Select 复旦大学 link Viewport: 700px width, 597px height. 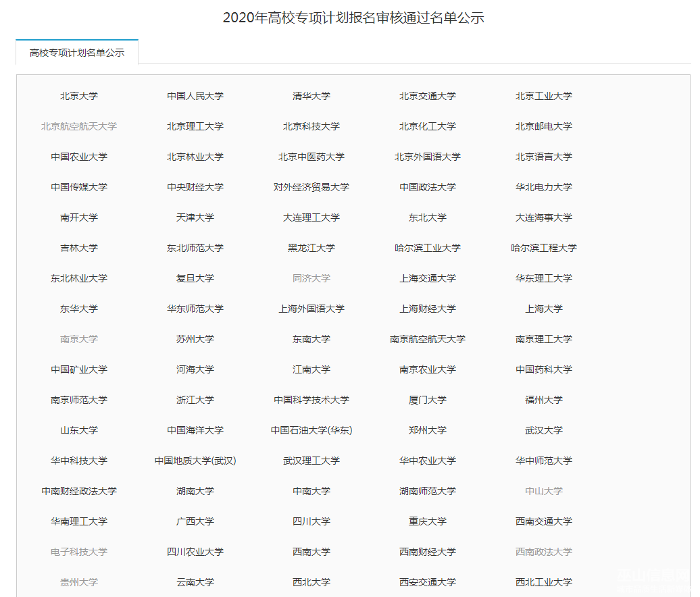pyautogui.click(x=195, y=278)
